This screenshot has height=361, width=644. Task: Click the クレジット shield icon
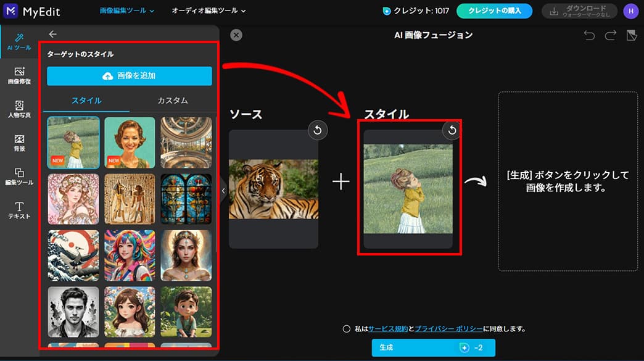387,11
